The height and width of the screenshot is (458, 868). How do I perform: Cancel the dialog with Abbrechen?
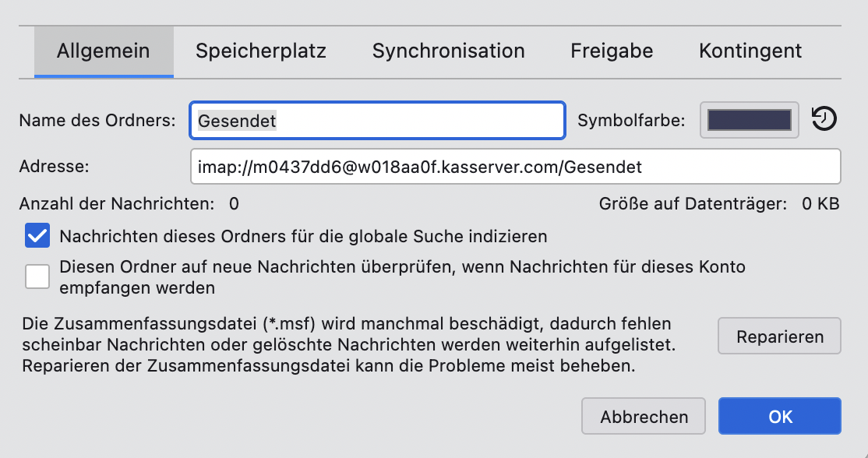click(x=644, y=417)
